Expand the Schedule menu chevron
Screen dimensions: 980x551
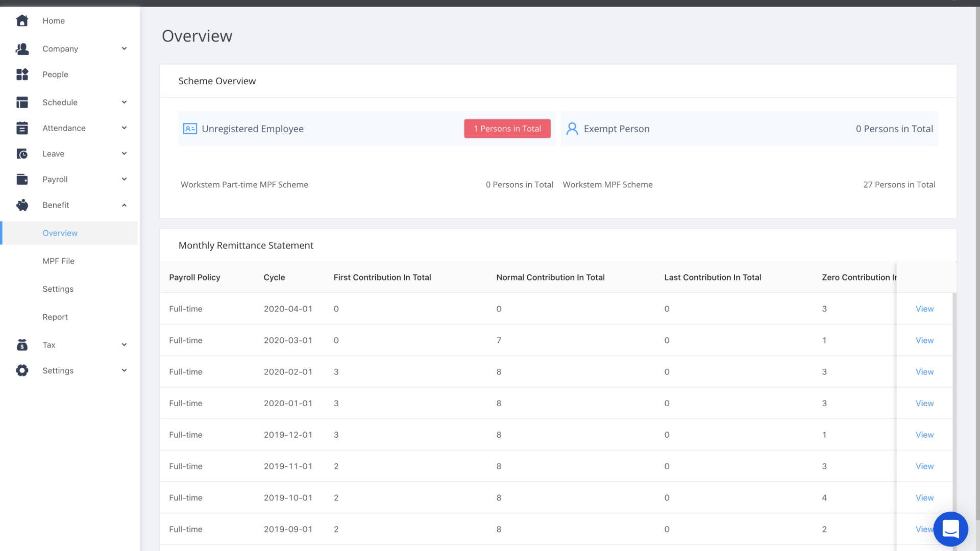coord(124,102)
